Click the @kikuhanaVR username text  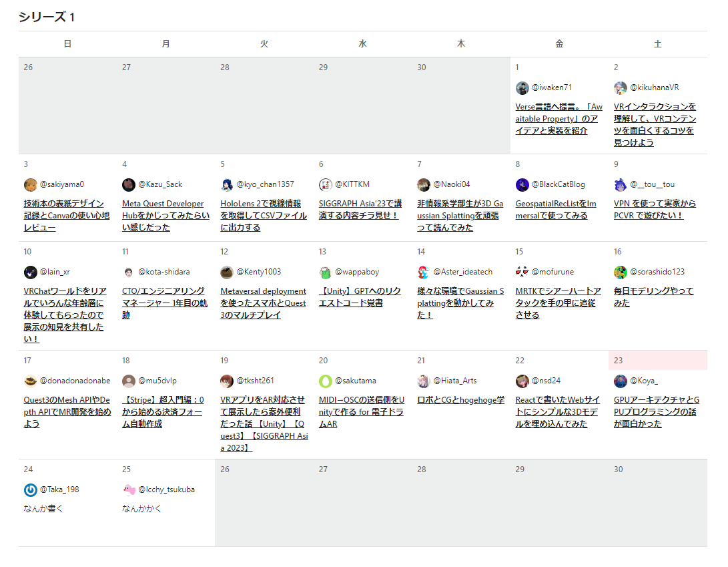(655, 87)
